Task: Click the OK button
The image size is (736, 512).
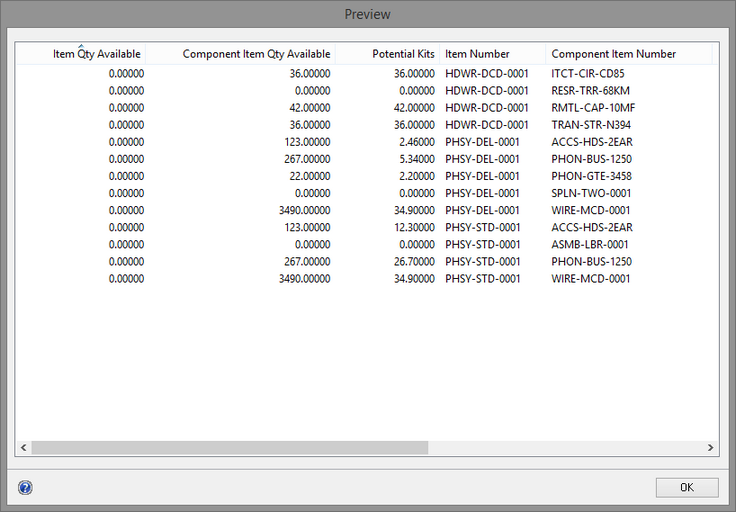Action: pyautogui.click(x=687, y=487)
